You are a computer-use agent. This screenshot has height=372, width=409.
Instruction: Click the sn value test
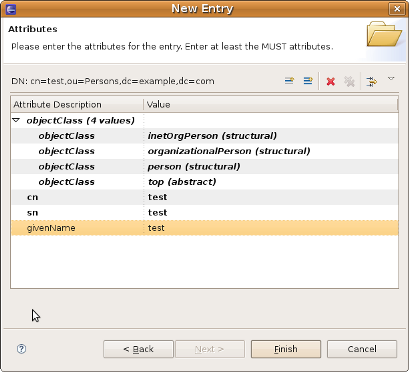coord(157,212)
